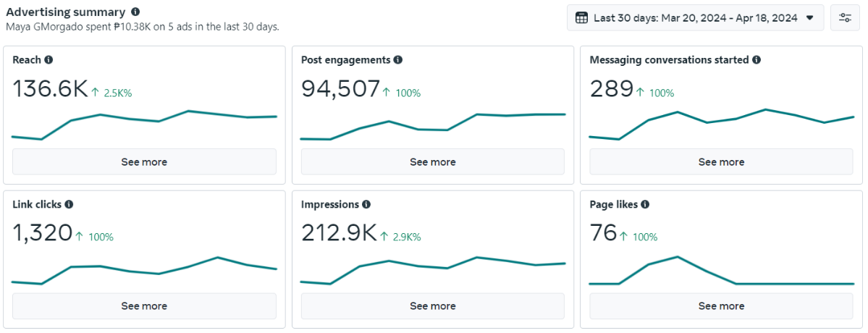Image resolution: width=868 pixels, height=333 pixels.
Task: Click the Link clicks info icon
Action: coord(69,204)
